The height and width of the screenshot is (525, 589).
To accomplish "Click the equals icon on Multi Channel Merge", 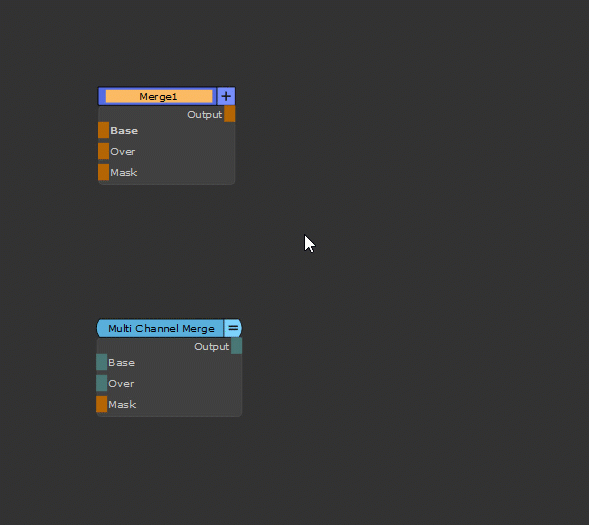I will pyautogui.click(x=233, y=328).
